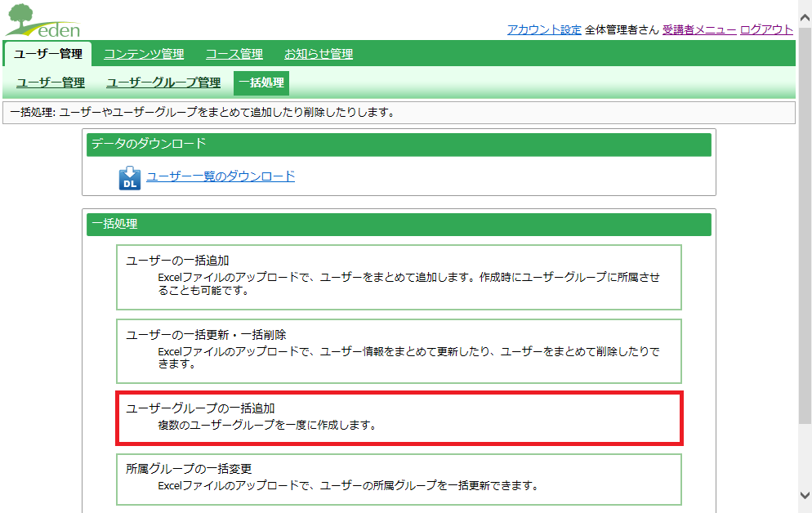Click scrollbar down arrow

click(x=805, y=495)
